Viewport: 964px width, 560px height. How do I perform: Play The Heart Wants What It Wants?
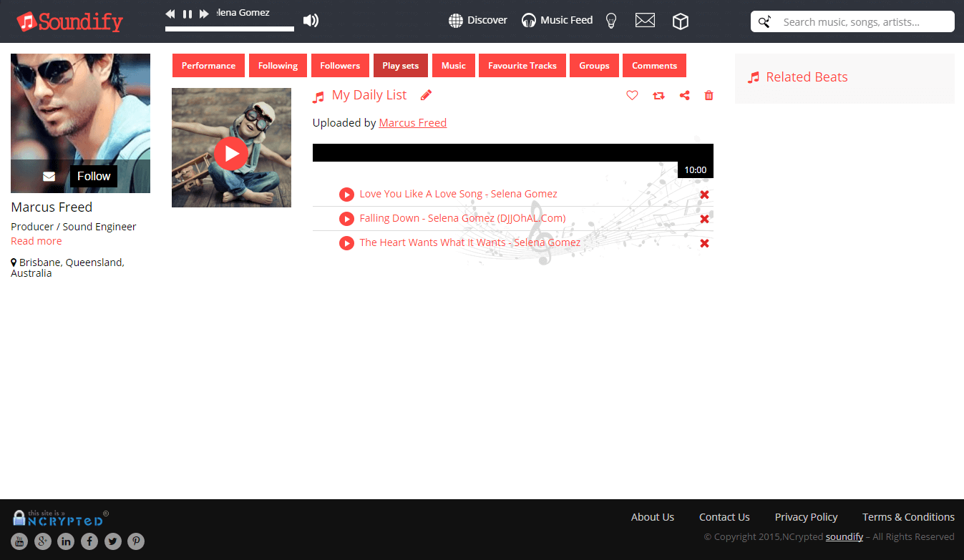pyautogui.click(x=346, y=243)
